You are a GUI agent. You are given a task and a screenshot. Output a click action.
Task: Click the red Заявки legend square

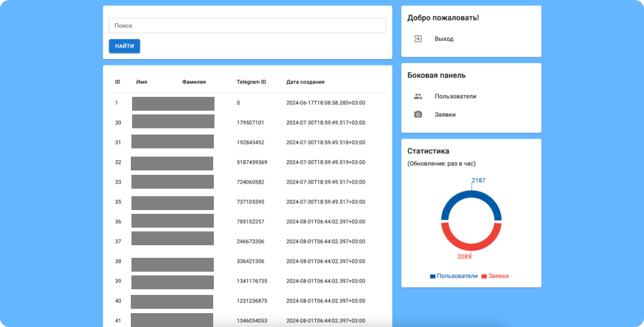pos(484,276)
